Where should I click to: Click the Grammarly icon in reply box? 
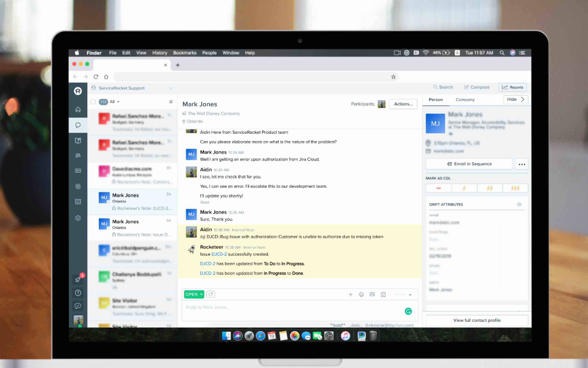click(408, 311)
